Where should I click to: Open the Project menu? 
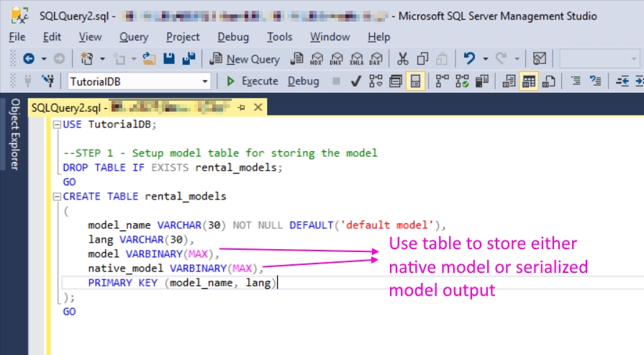(183, 37)
